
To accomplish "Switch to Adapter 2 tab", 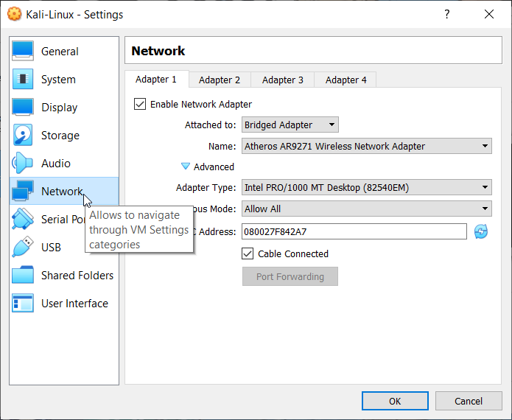I will point(220,80).
